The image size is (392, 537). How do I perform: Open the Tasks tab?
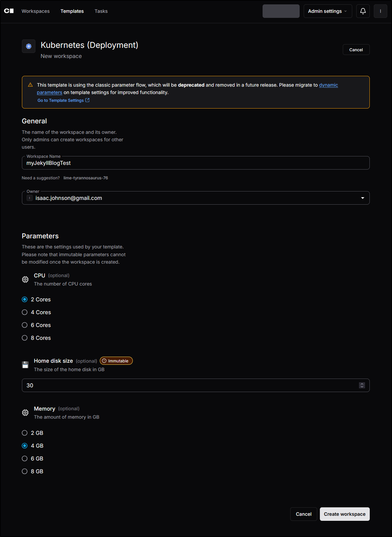tap(101, 11)
